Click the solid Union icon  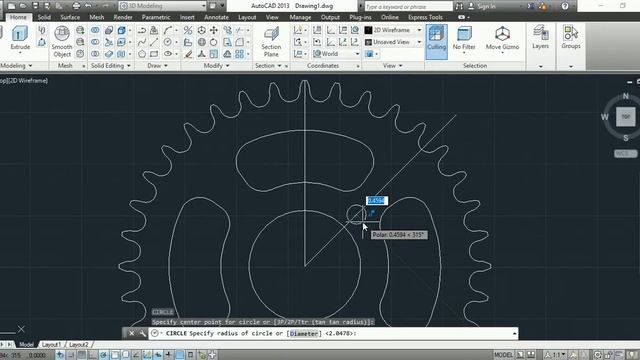pyautogui.click(x=95, y=30)
